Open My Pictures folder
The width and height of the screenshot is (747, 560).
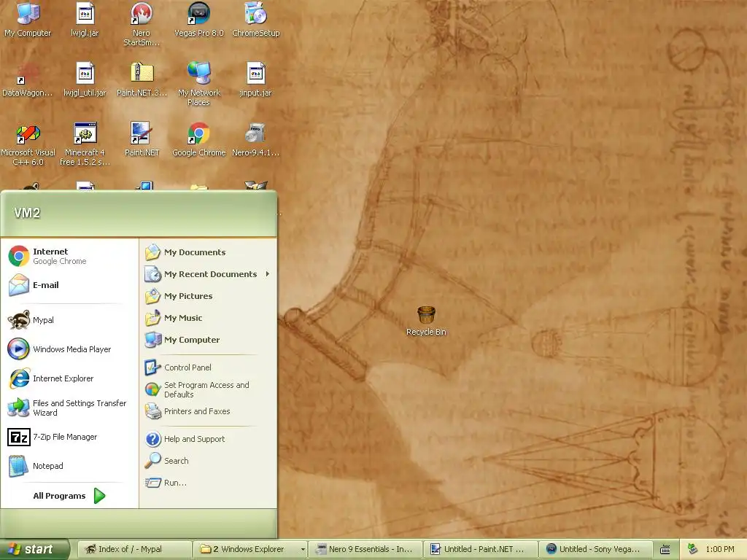[208, 296]
